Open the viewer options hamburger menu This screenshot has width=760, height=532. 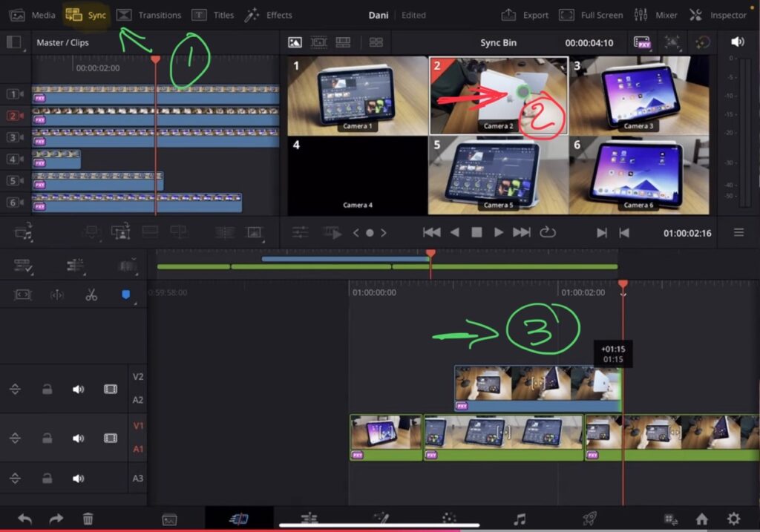point(738,231)
